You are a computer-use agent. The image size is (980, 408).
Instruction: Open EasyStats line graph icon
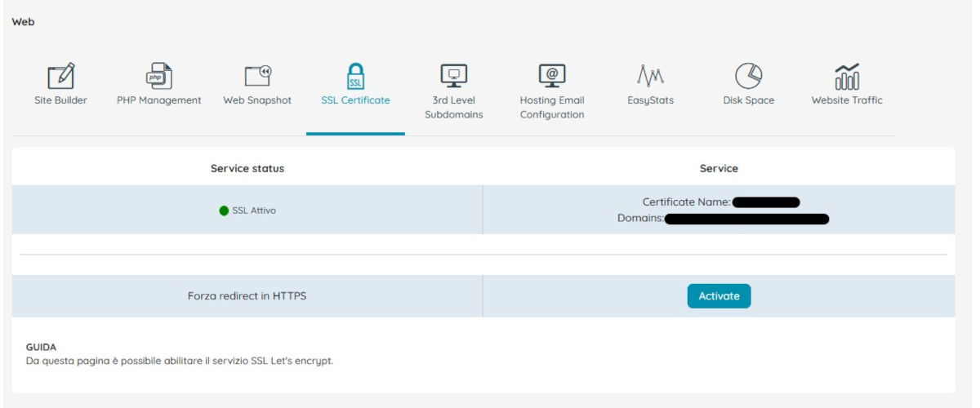pyautogui.click(x=650, y=76)
